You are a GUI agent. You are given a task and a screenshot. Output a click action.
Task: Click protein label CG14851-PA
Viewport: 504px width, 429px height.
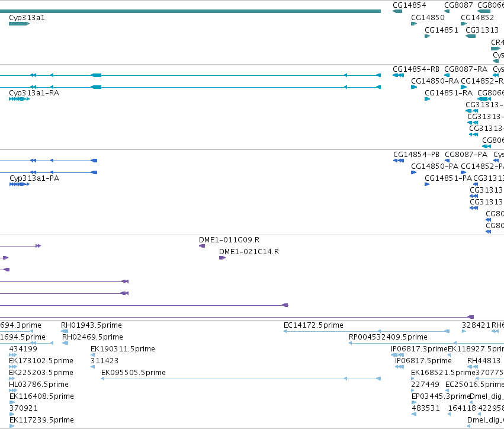[x=448, y=178]
